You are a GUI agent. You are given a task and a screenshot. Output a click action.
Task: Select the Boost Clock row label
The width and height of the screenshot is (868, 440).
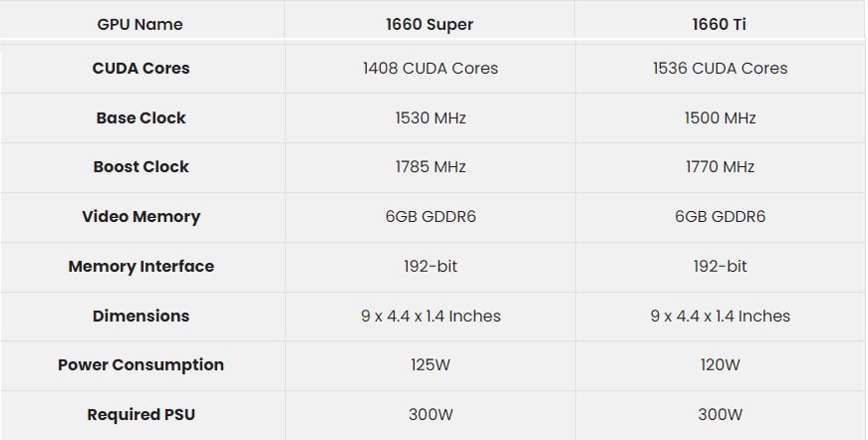click(141, 167)
